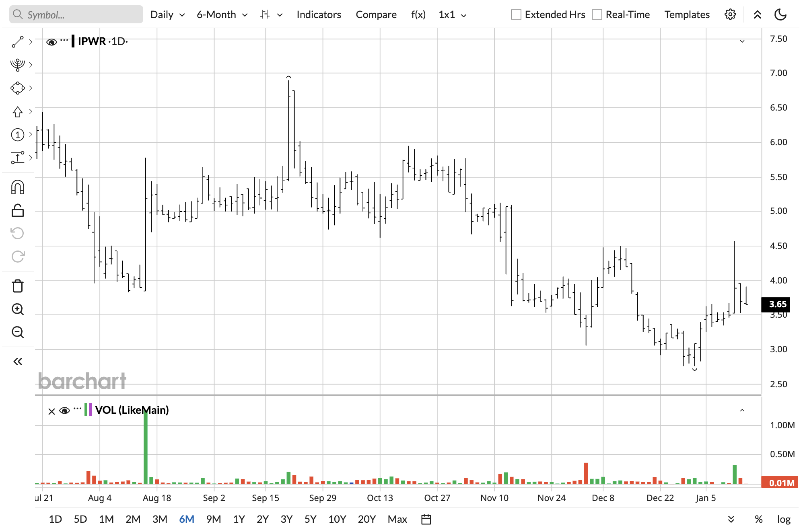
Task: Hide the VOL indicator via eye icon
Action: click(64, 411)
